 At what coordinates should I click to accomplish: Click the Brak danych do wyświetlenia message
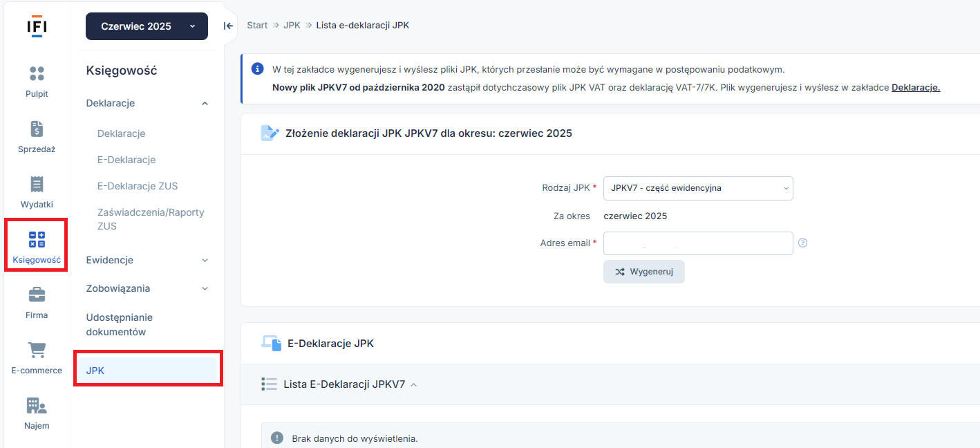click(x=355, y=438)
